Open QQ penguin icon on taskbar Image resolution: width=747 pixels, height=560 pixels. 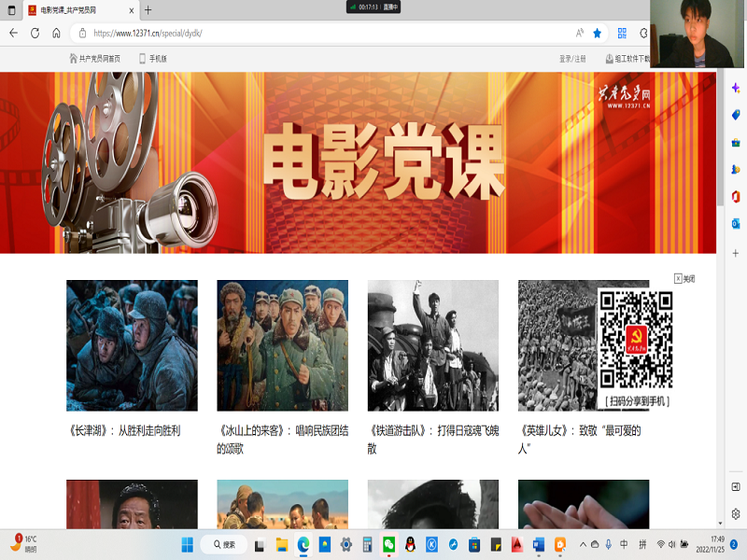pyautogui.click(x=410, y=544)
